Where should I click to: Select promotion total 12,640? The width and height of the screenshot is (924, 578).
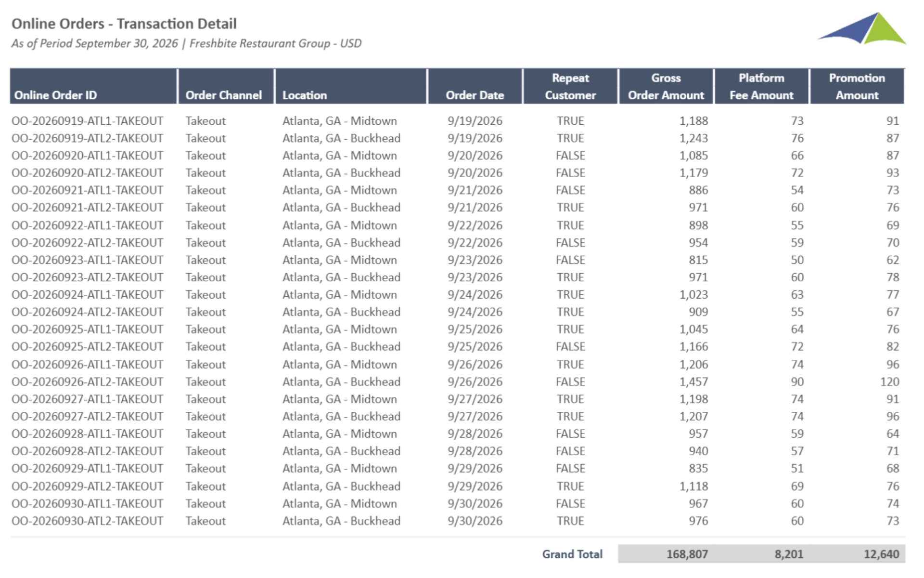pos(881,554)
